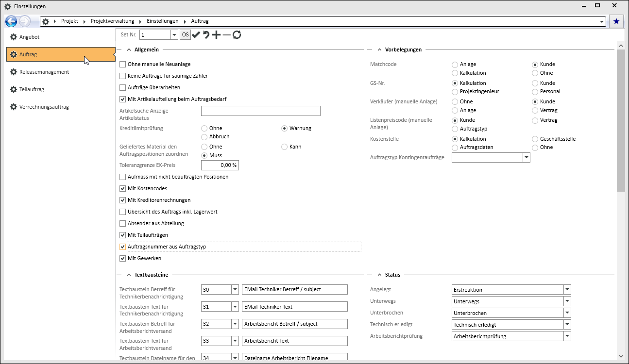Toggle Aufmass mit nicht beauftragten Positionen
The height and width of the screenshot is (364, 629).
[x=123, y=177]
